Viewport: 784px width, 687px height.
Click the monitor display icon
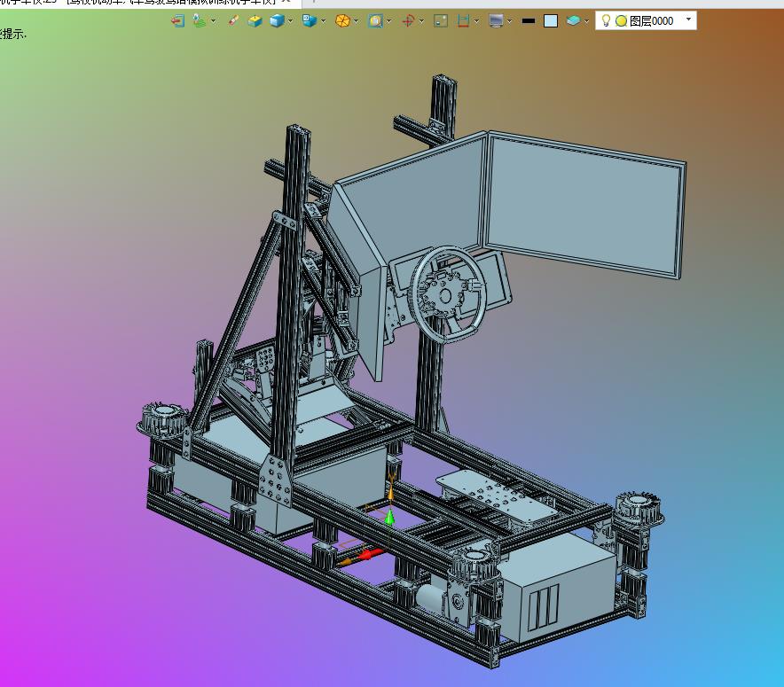point(496,21)
